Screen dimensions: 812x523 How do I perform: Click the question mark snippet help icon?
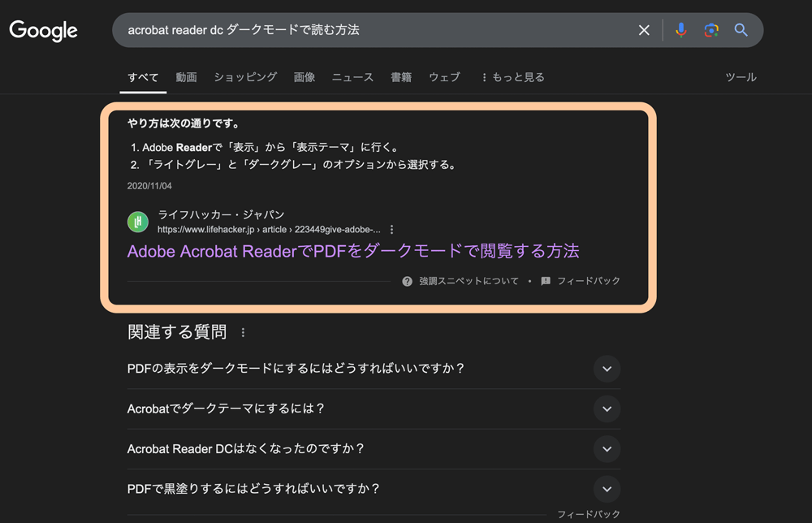point(407,281)
